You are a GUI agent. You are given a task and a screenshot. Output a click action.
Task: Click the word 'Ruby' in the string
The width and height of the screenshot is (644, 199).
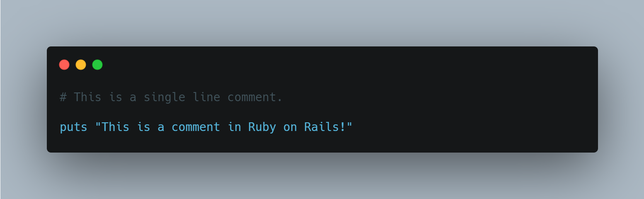point(262,127)
